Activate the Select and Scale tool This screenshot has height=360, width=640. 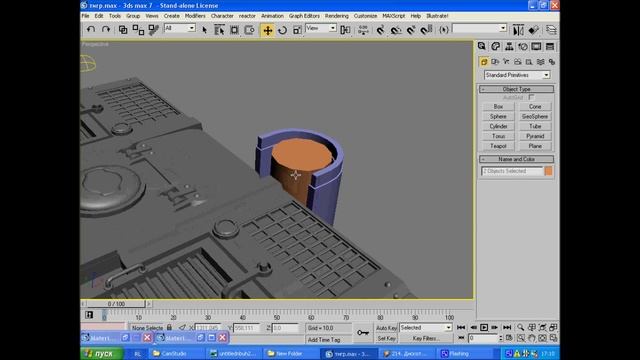tap(297, 30)
